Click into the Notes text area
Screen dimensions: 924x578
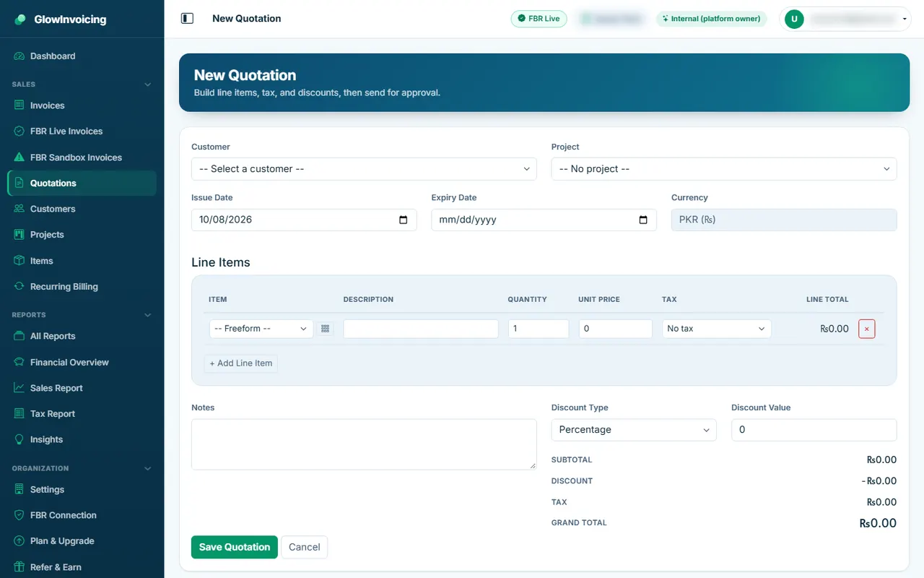[x=364, y=444]
